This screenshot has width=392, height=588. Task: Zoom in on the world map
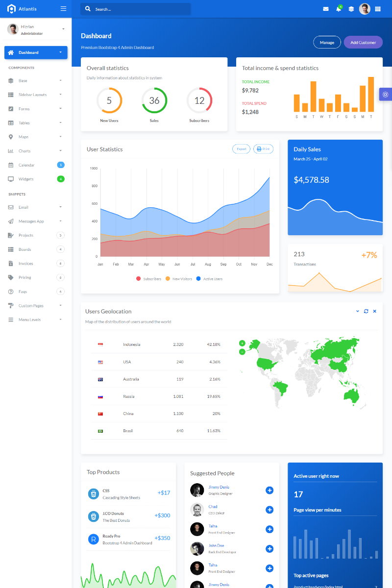242,343
